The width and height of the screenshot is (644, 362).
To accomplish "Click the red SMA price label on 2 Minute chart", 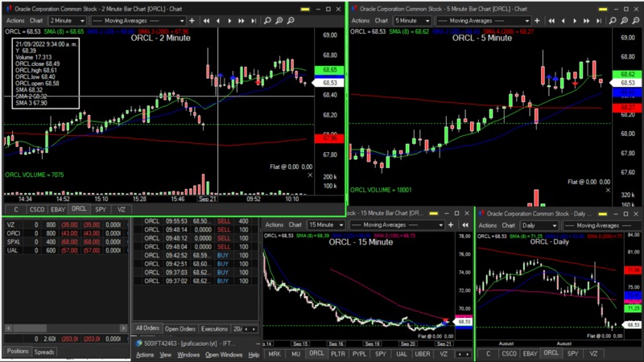I will coord(332,138).
